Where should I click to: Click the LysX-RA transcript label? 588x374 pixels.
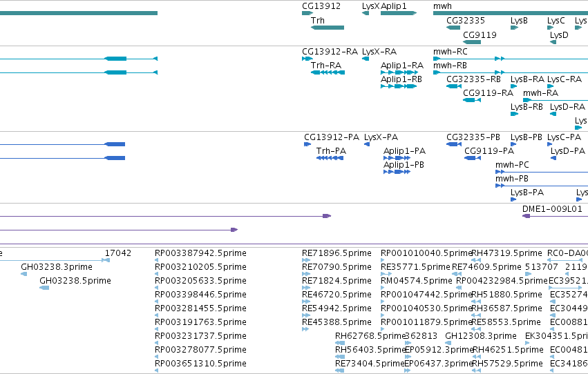pyautogui.click(x=379, y=52)
